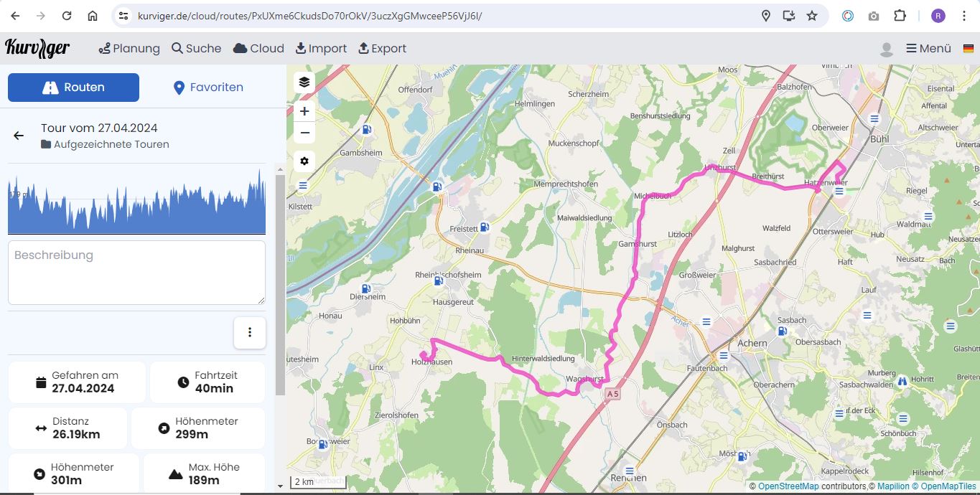980x495 pixels.
Task: Open the three-dot route options menu
Action: tap(250, 333)
